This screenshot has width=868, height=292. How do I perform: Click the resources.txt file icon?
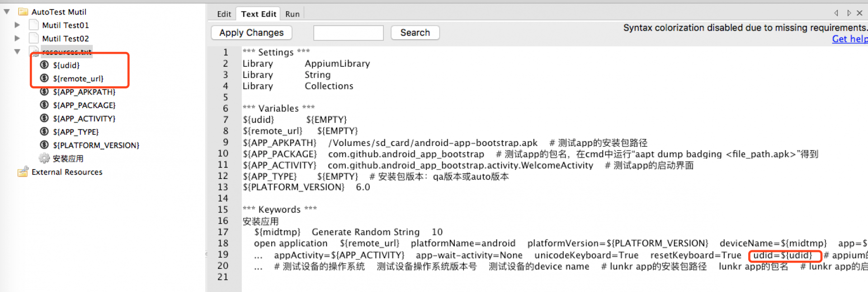(x=34, y=51)
